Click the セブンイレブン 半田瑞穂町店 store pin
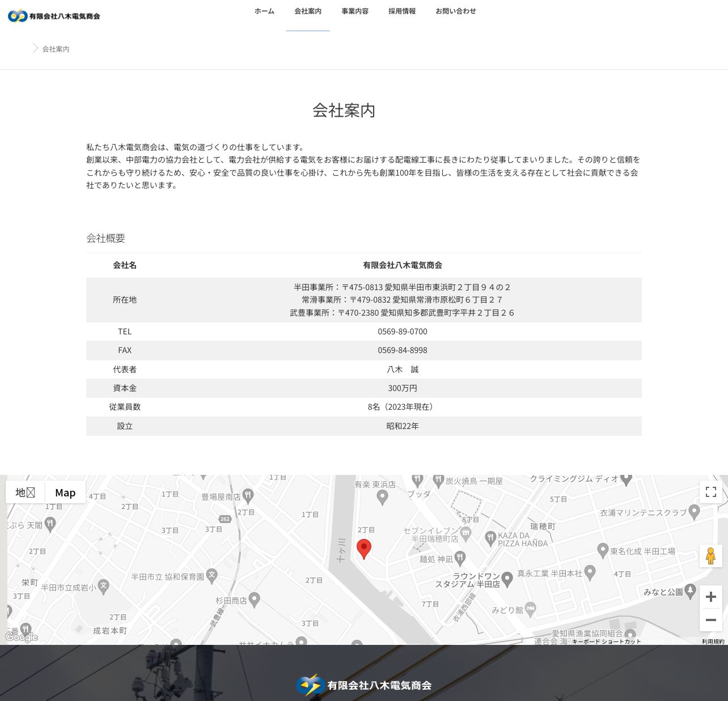 (466, 533)
